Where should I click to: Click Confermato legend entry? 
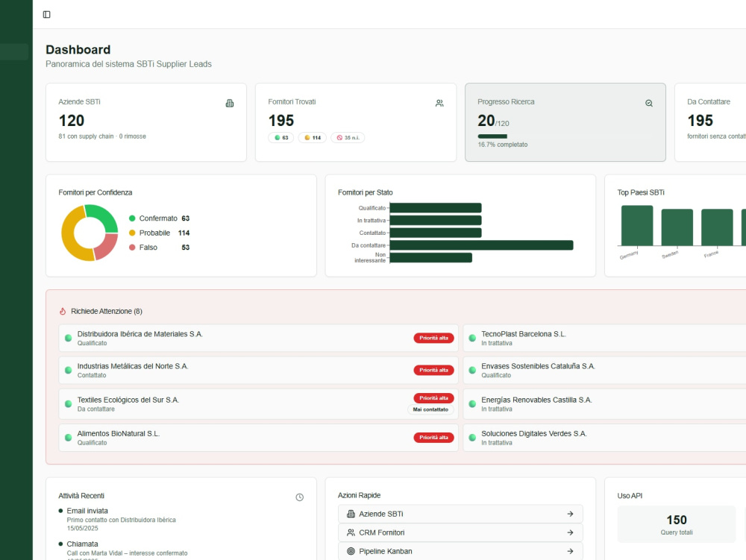pos(160,218)
